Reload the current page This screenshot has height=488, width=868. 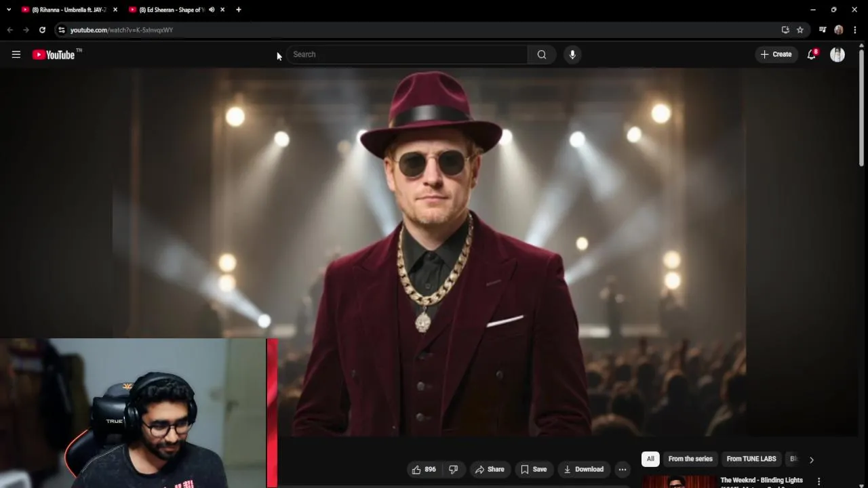tap(42, 30)
